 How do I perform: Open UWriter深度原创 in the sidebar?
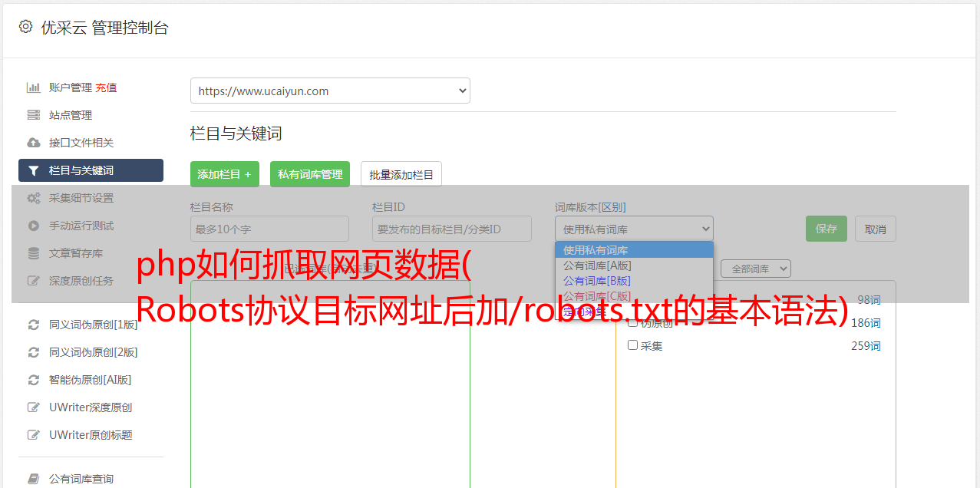point(91,407)
